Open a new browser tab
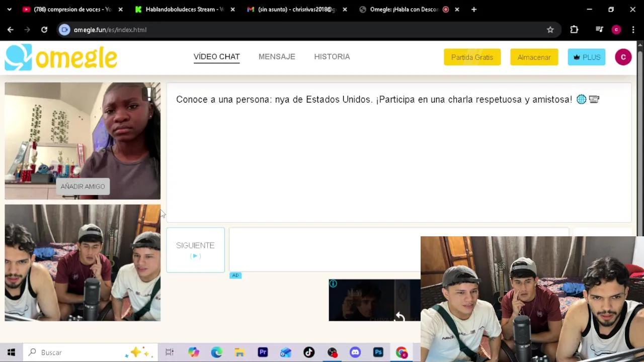 (x=474, y=9)
